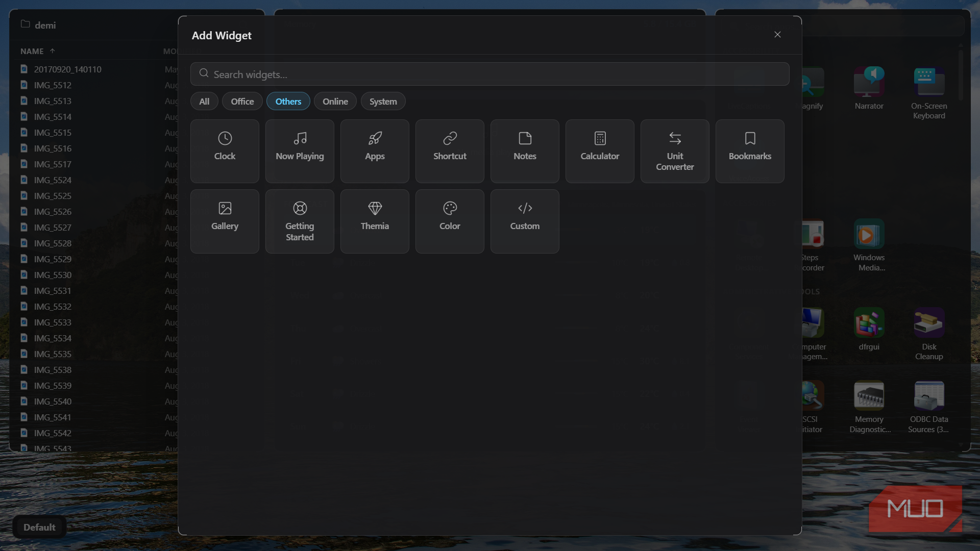Add the Now Playing widget
This screenshot has height=551, width=980.
[300, 151]
